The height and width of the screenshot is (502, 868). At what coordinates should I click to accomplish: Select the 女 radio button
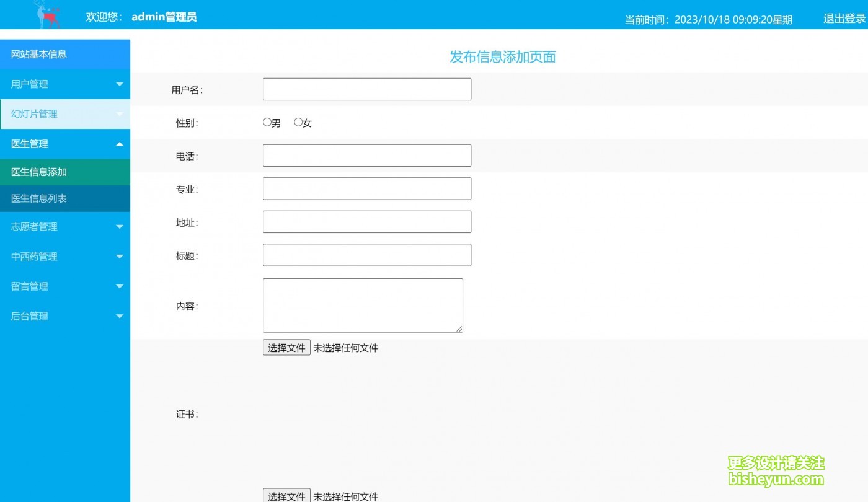click(x=298, y=123)
